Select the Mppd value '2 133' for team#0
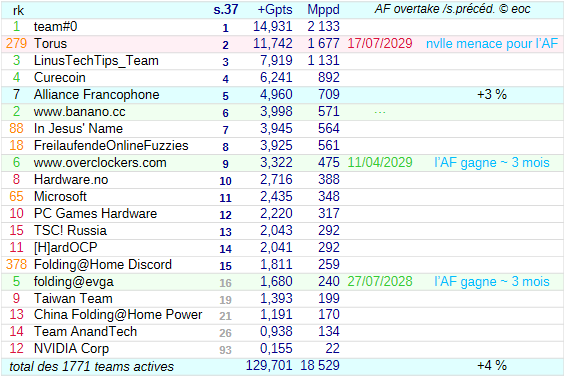This screenshot has height=377, width=565. tap(324, 27)
